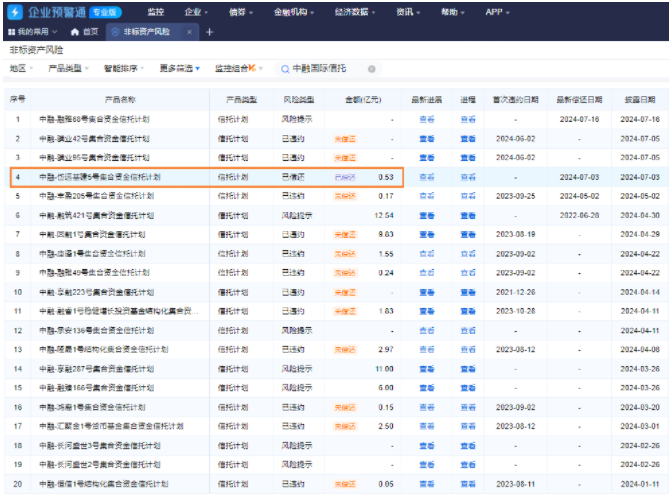This screenshot has height=500, width=671.
Task: View 最新进展 for 长河盛世2号 row
Action: 427,464
